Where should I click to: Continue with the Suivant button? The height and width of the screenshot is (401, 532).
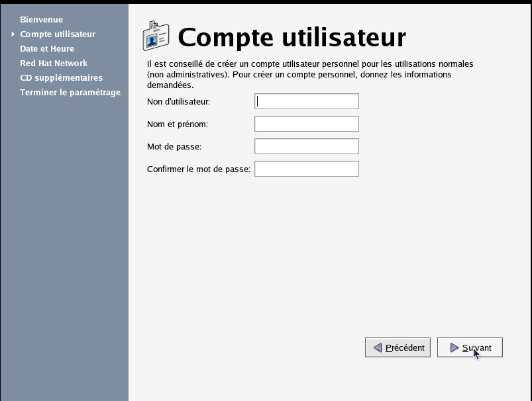(x=470, y=347)
